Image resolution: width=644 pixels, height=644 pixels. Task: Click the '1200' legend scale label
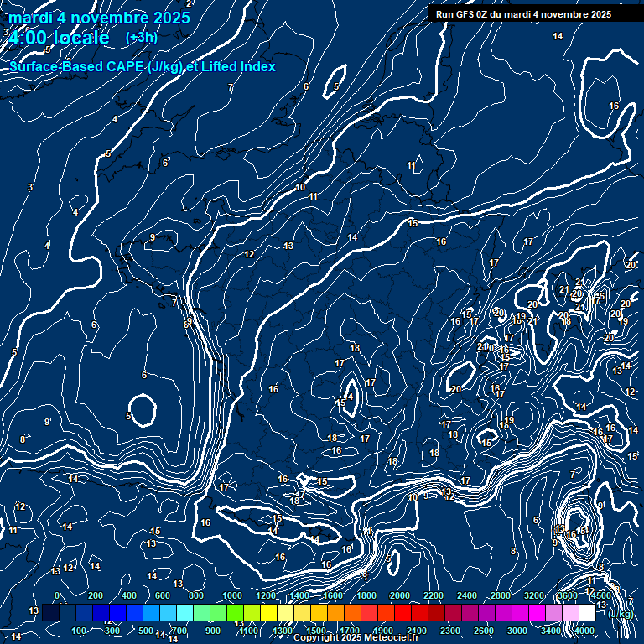coord(266,595)
